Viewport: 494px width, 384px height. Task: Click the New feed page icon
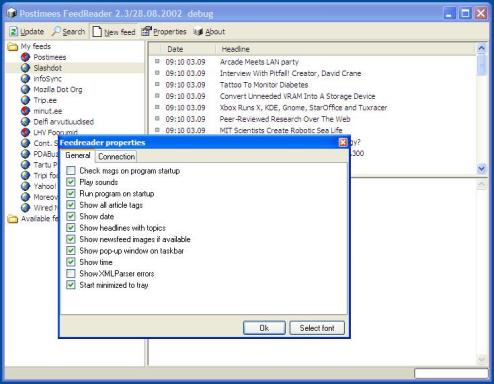[97, 32]
